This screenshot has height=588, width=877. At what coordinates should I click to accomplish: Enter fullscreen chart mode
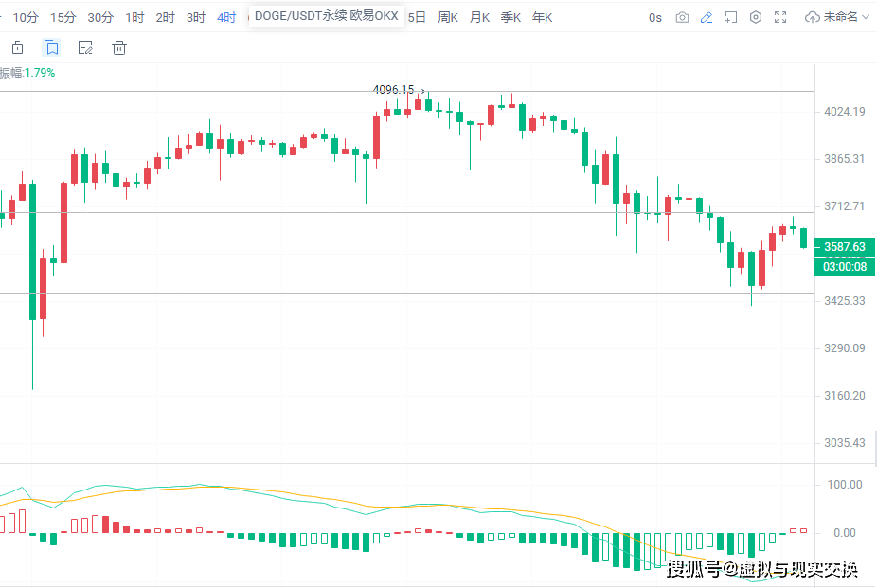780,17
